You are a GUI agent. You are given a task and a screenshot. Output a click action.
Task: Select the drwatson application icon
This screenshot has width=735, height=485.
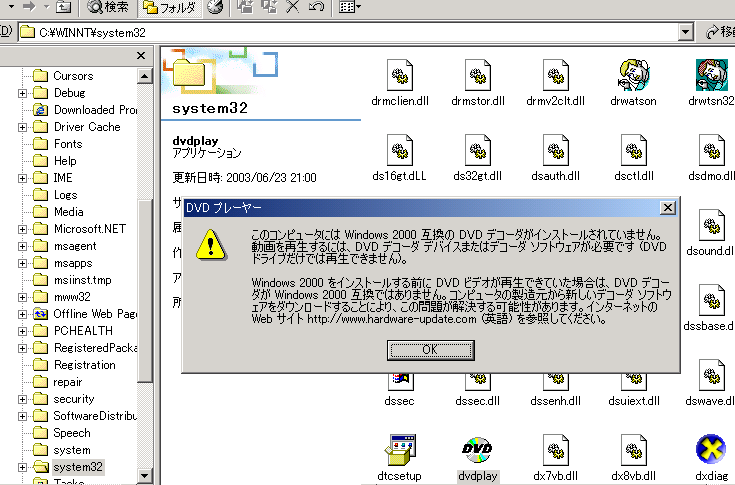634,75
